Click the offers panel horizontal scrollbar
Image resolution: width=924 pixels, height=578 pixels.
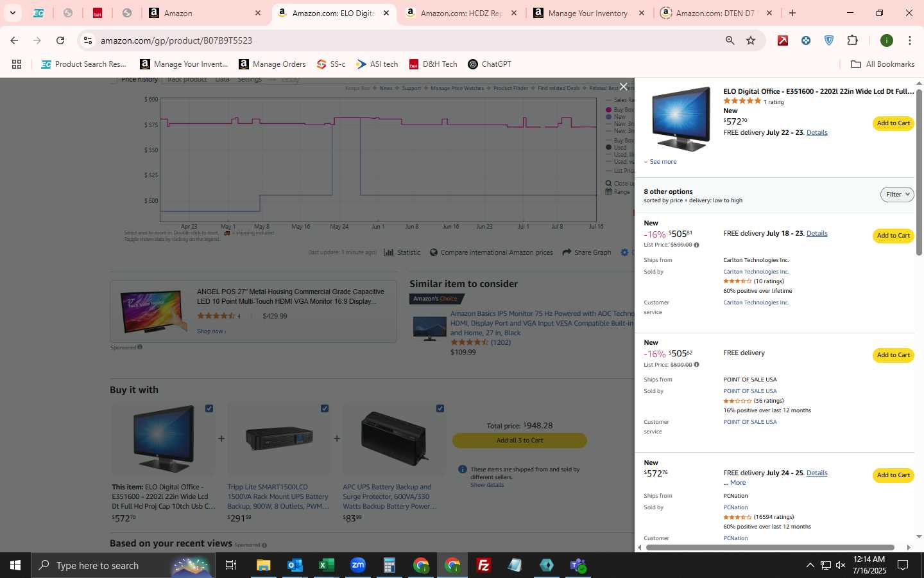click(x=770, y=548)
